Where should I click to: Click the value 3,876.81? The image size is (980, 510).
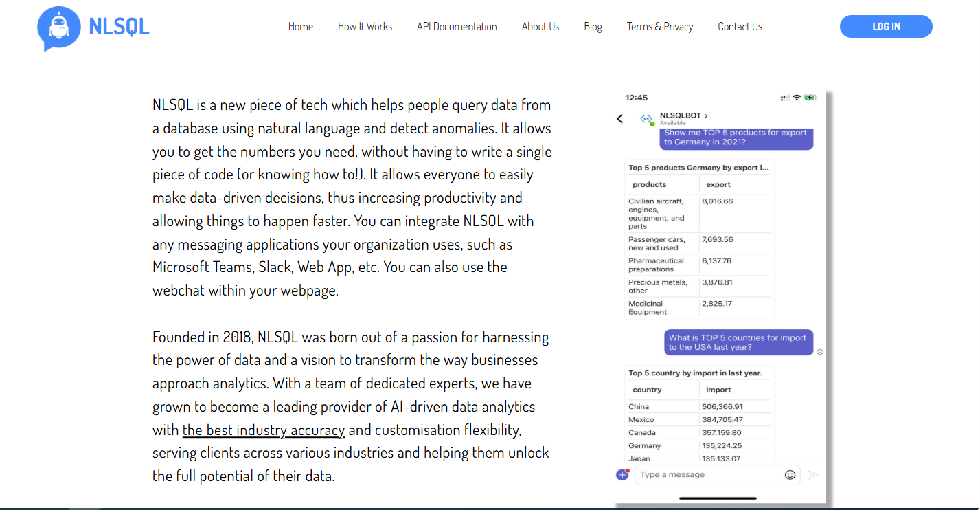point(717,282)
